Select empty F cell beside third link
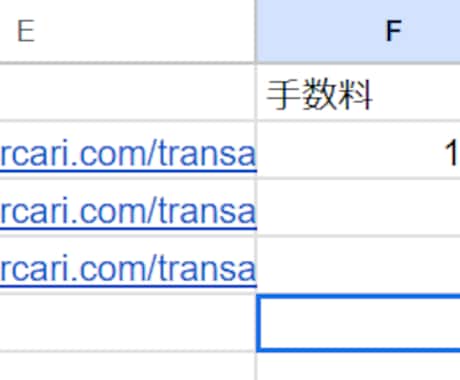This screenshot has height=380, width=460. point(358,265)
